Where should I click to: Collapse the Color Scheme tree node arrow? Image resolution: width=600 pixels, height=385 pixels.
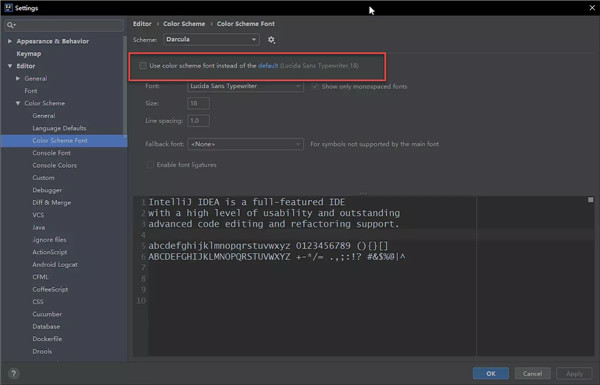pos(18,103)
